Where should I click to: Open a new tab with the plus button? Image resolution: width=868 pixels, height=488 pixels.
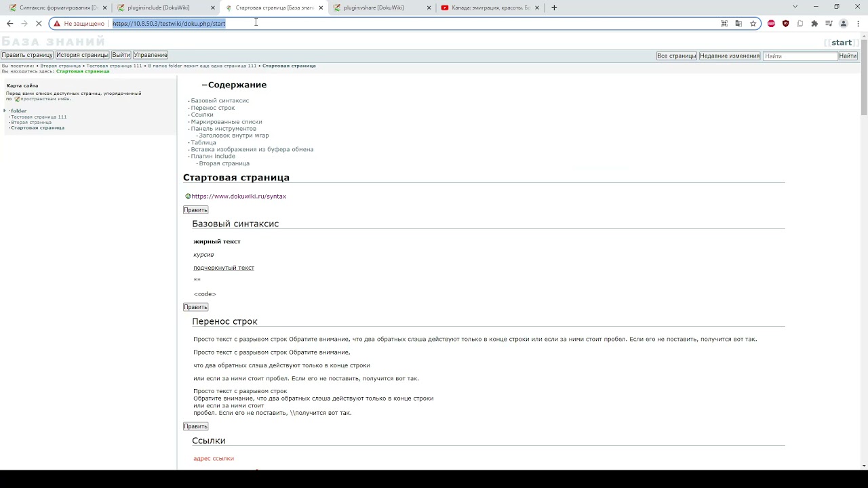click(x=554, y=7)
